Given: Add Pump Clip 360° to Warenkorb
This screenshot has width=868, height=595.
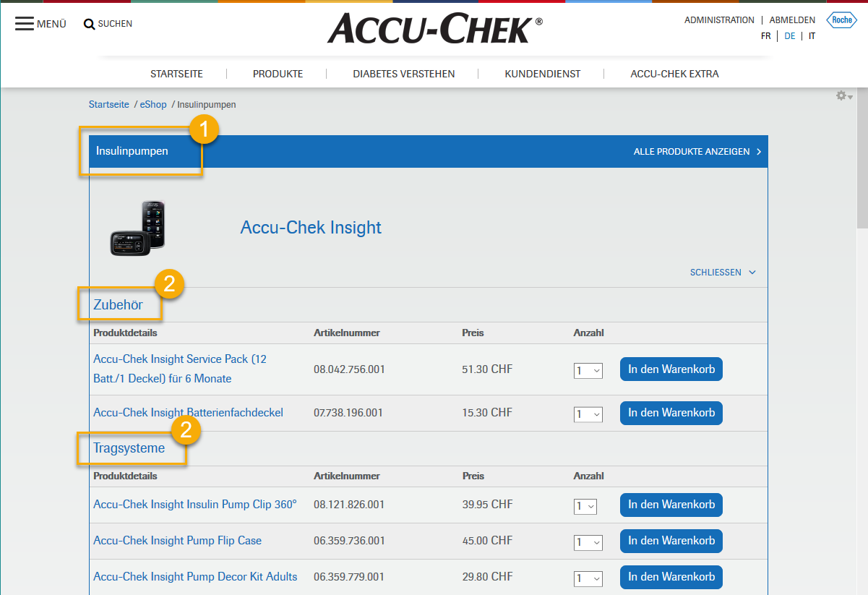Looking at the screenshot, I should (x=671, y=505).
